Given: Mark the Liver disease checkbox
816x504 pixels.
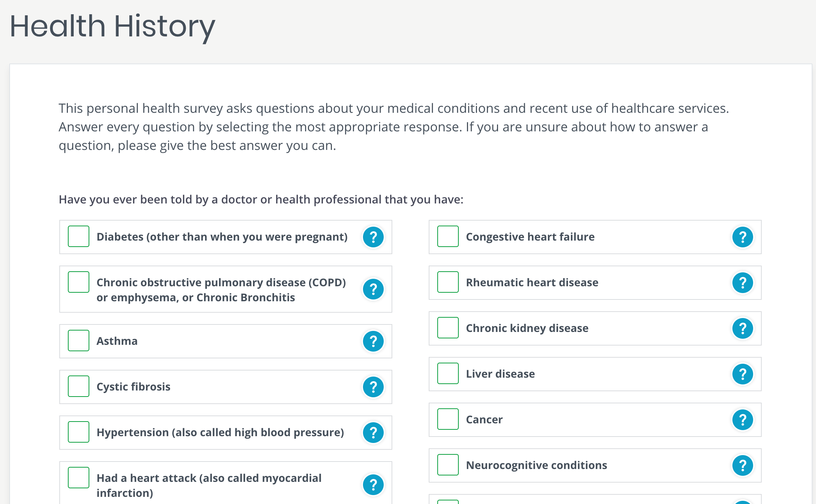Looking at the screenshot, I should coord(448,373).
